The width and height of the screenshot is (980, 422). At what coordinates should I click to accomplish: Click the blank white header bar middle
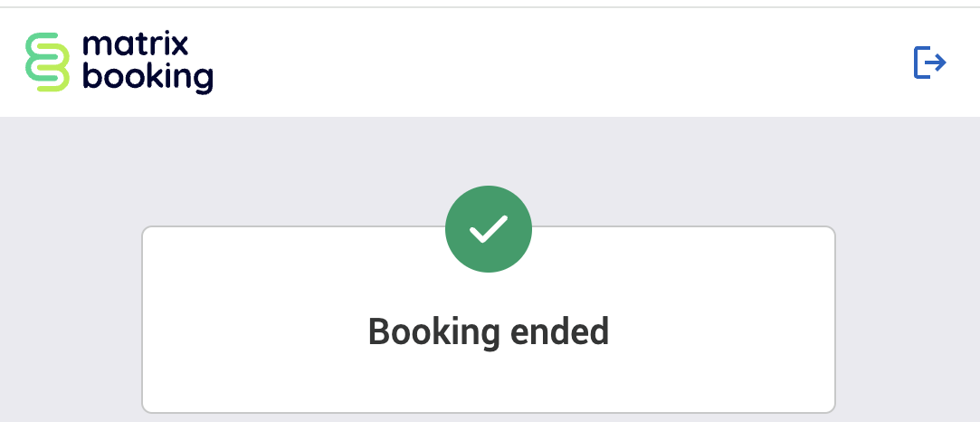(x=543, y=62)
